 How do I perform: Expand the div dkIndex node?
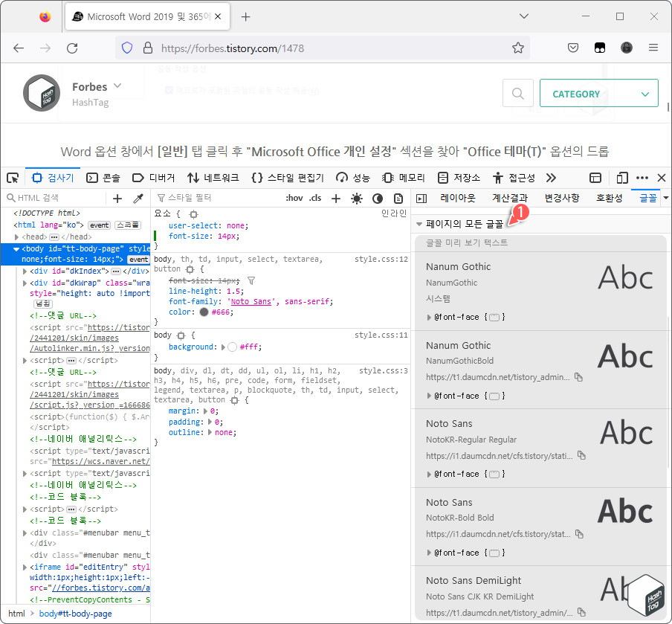(x=25, y=271)
